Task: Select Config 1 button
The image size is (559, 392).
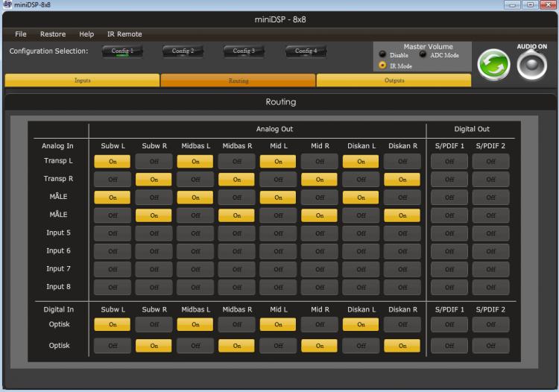Action: point(122,51)
